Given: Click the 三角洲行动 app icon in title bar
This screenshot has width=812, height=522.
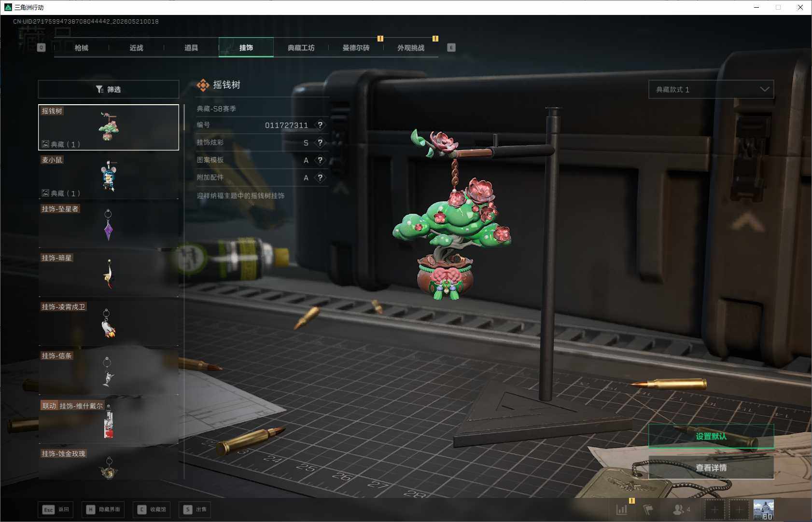Looking at the screenshot, I should [x=8, y=7].
